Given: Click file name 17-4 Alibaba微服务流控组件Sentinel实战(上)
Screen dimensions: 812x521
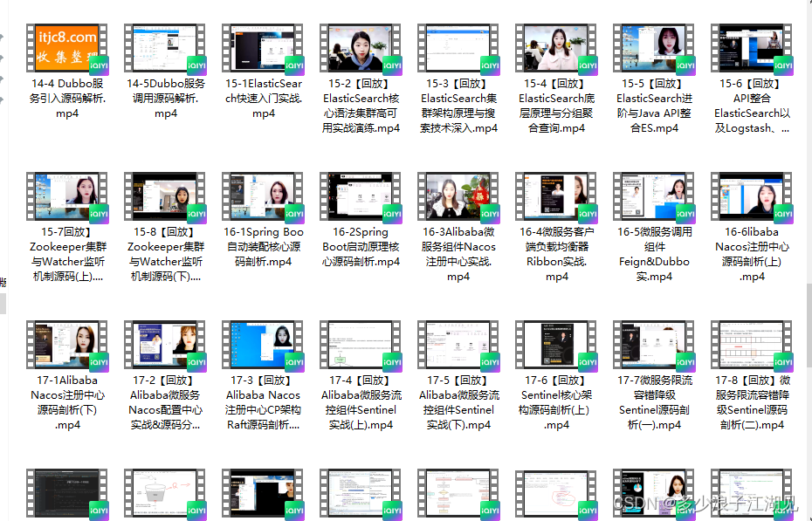Looking at the screenshot, I should [361, 402].
